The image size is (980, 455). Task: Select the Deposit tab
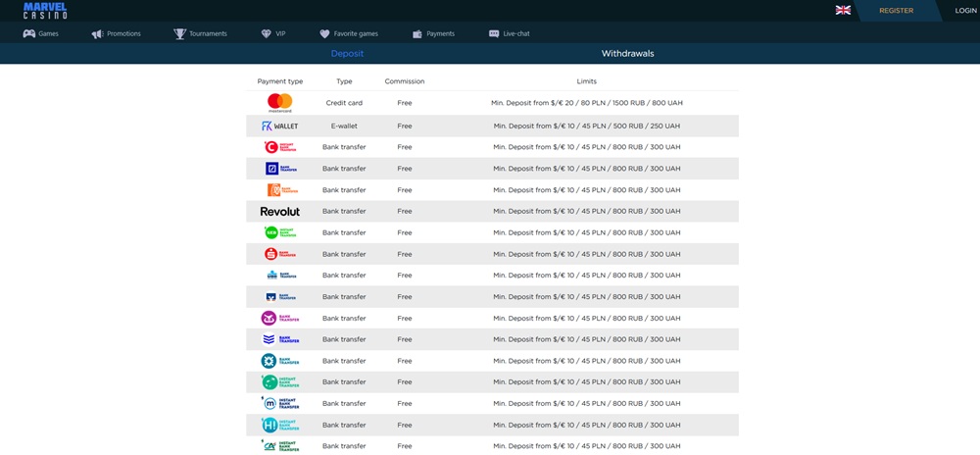point(347,54)
